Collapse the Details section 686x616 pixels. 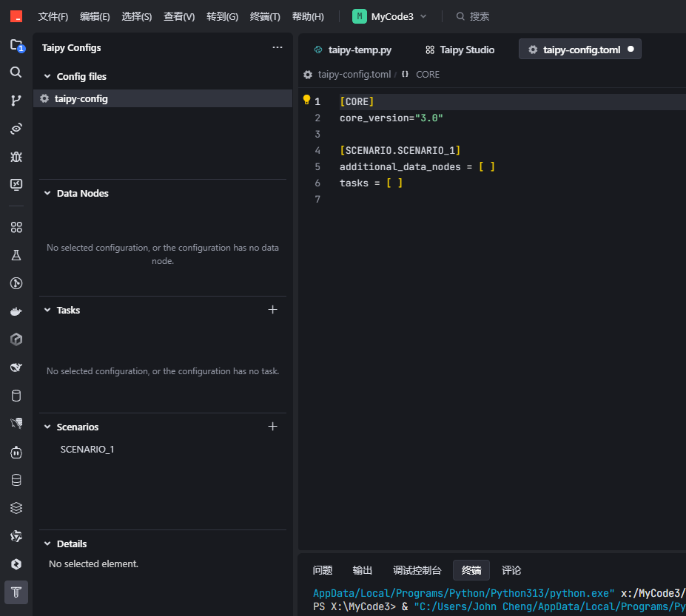[48, 544]
